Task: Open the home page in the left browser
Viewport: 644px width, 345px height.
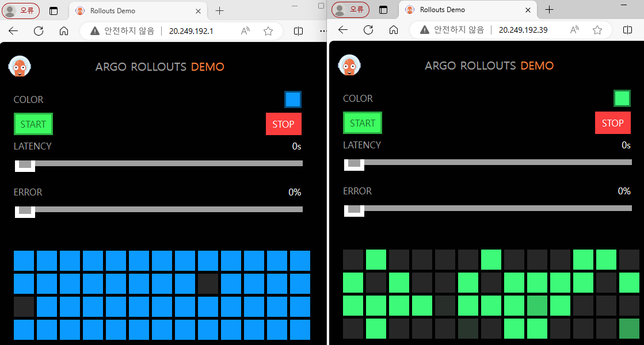Action: (64, 31)
